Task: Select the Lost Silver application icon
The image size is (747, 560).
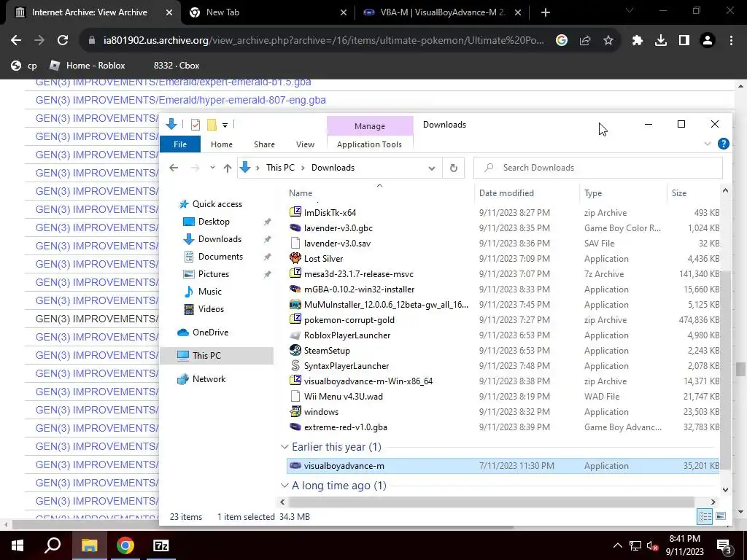Action: click(x=295, y=258)
